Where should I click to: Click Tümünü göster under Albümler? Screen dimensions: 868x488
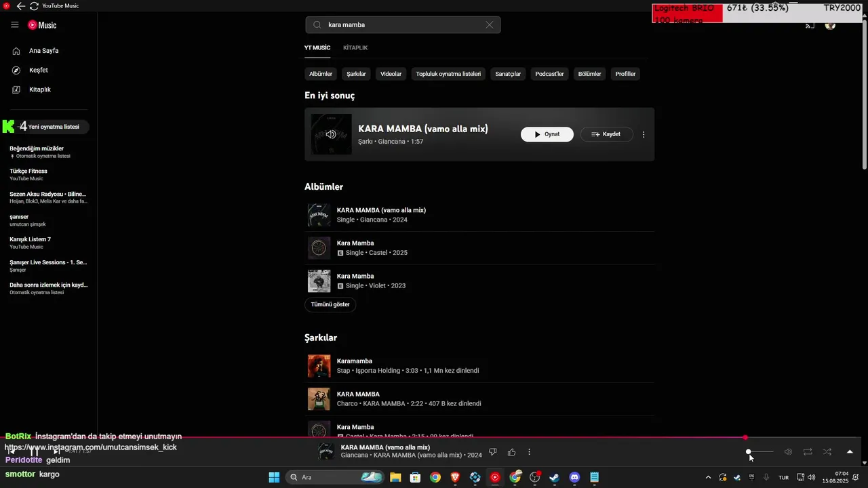pos(330,305)
